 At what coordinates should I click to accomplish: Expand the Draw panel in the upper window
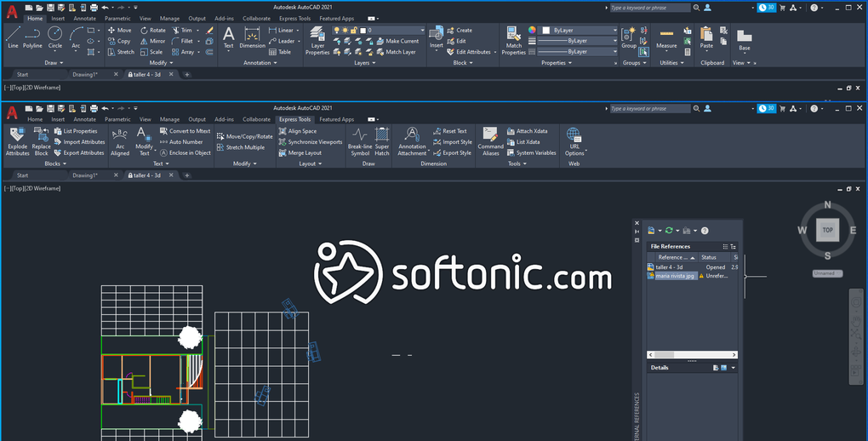[54, 63]
